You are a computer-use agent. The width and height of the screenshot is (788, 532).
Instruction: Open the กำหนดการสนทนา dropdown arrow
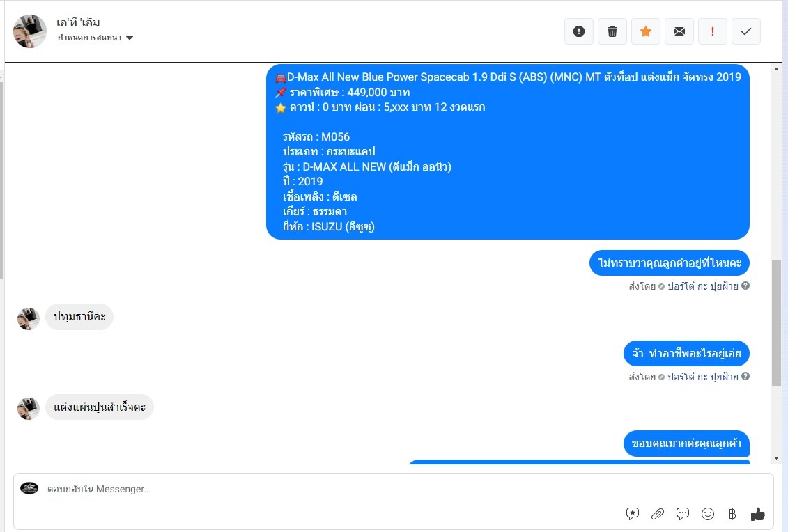pos(130,38)
